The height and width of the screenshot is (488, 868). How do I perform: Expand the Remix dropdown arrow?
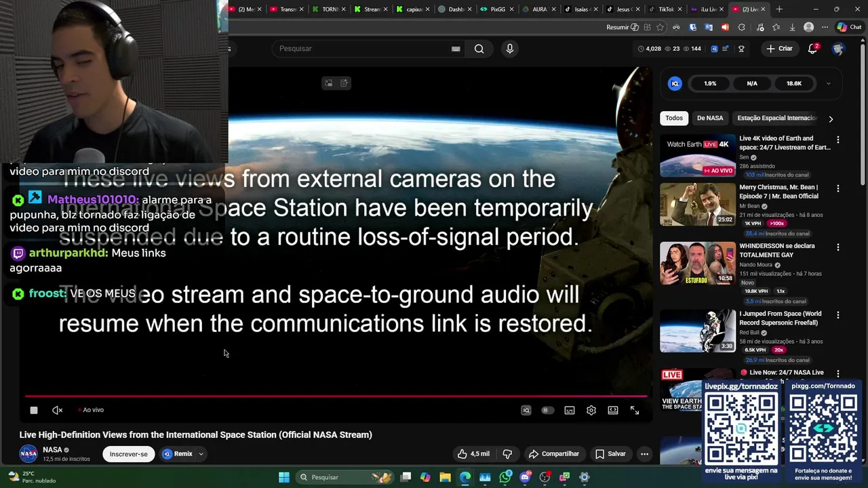(x=201, y=454)
